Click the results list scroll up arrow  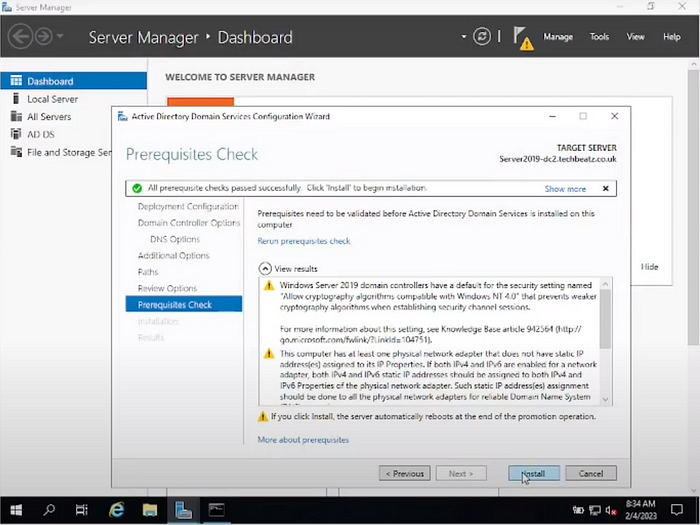pos(605,284)
